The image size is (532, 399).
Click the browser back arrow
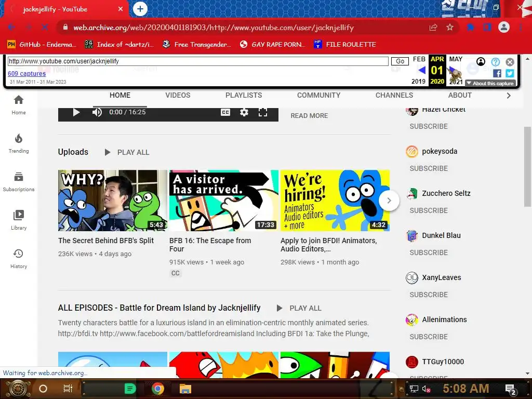(x=11, y=27)
